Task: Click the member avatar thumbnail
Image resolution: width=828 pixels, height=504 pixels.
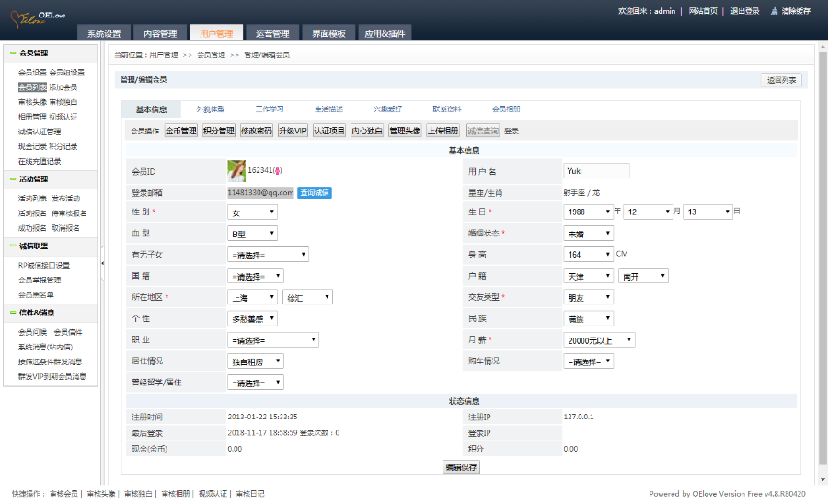Action: [236, 170]
